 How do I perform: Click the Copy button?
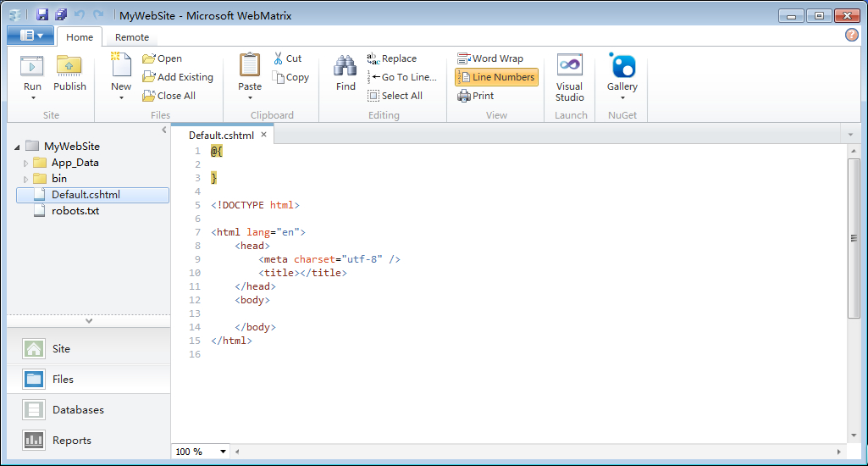[291, 77]
